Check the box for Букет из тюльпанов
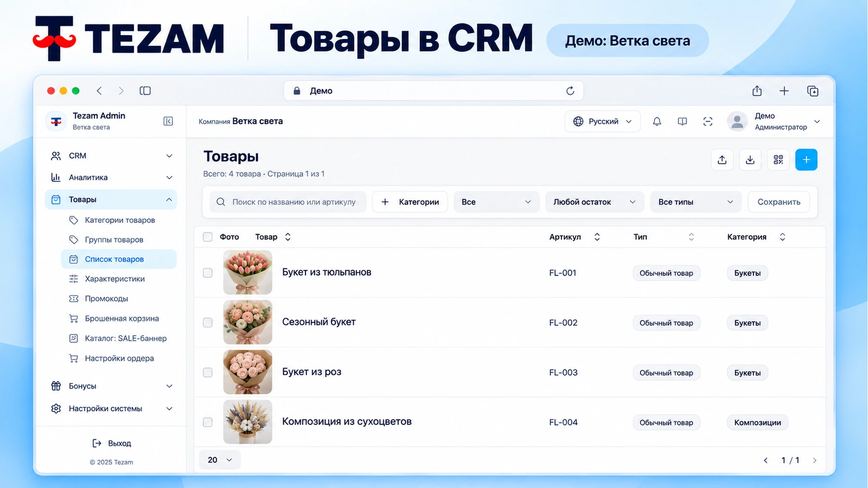 point(208,273)
